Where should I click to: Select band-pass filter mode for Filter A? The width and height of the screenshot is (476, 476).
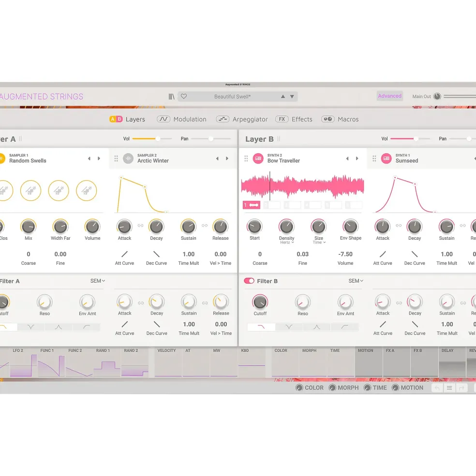click(59, 327)
